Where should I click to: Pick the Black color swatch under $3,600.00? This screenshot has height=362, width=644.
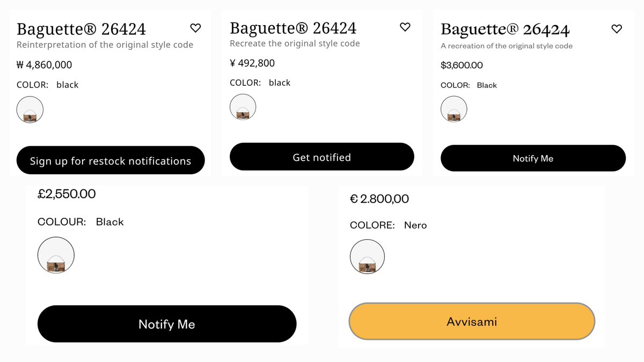click(454, 109)
